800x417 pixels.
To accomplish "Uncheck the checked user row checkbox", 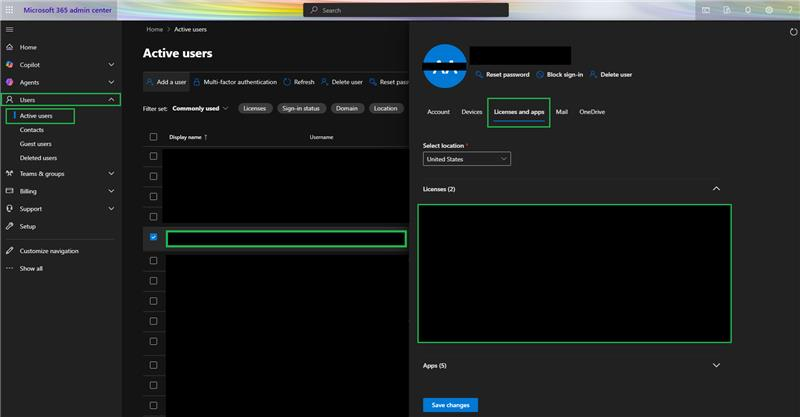I will [x=154, y=237].
